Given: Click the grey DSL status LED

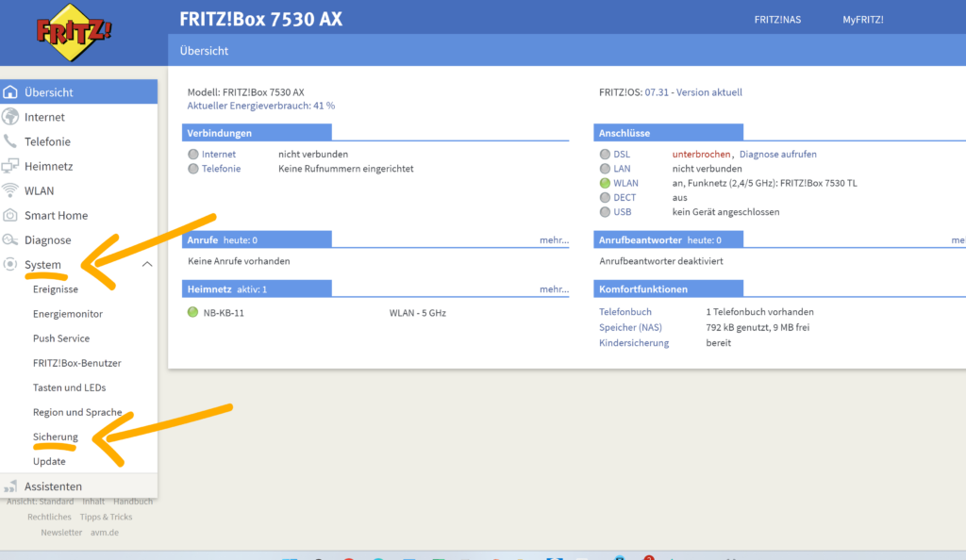Looking at the screenshot, I should (605, 155).
